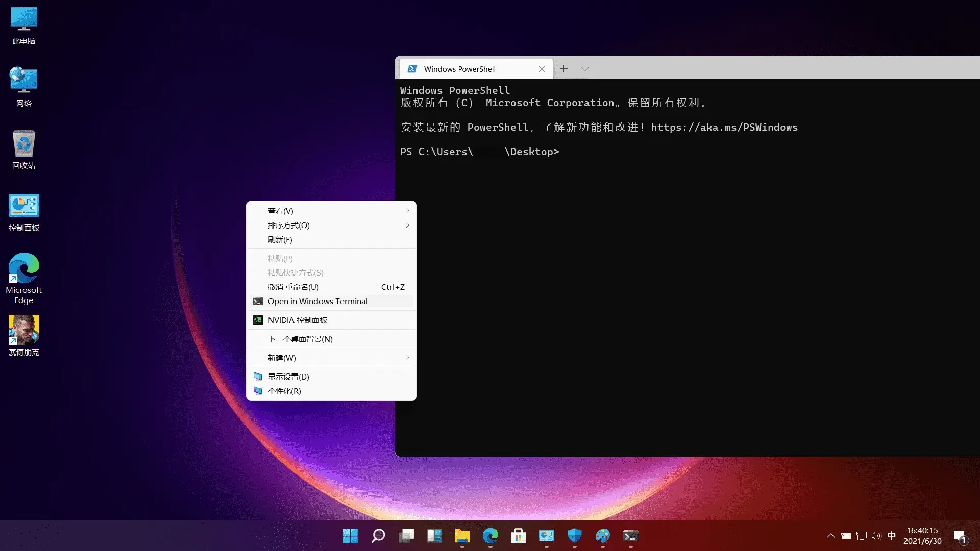This screenshot has height=551, width=980.
Task: Expand the 新建(W) submenu
Action: 331,358
